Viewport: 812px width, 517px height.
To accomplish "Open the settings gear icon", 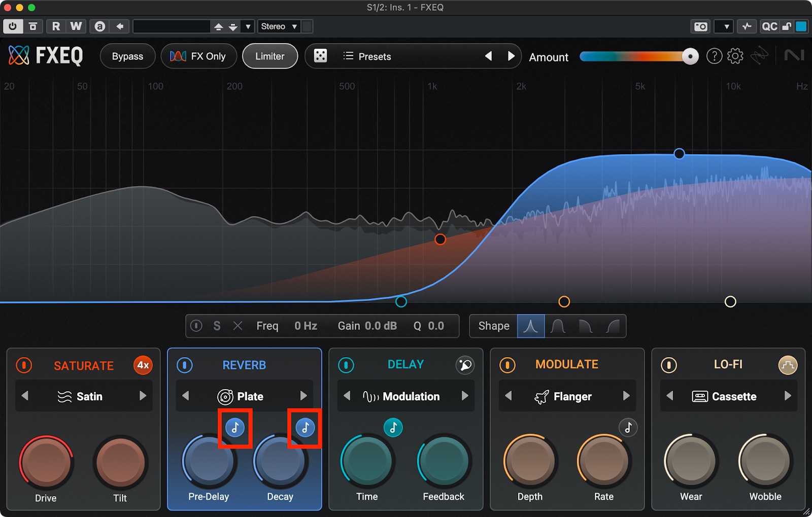I will pyautogui.click(x=735, y=56).
